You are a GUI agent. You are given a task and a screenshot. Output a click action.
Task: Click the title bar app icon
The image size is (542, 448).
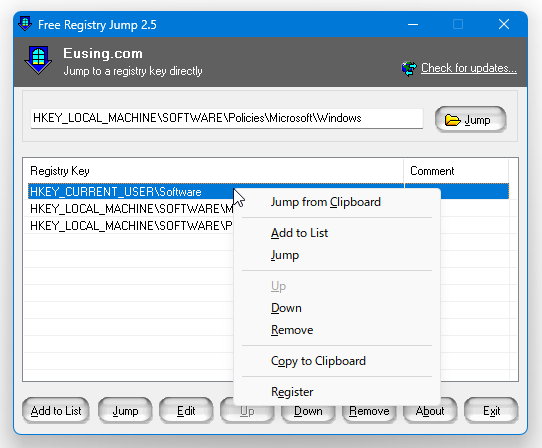25,24
